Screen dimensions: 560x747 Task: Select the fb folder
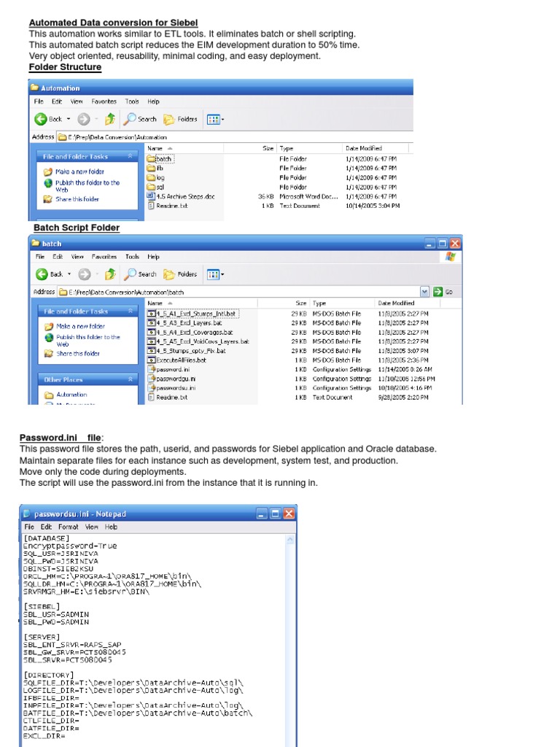[x=155, y=169]
